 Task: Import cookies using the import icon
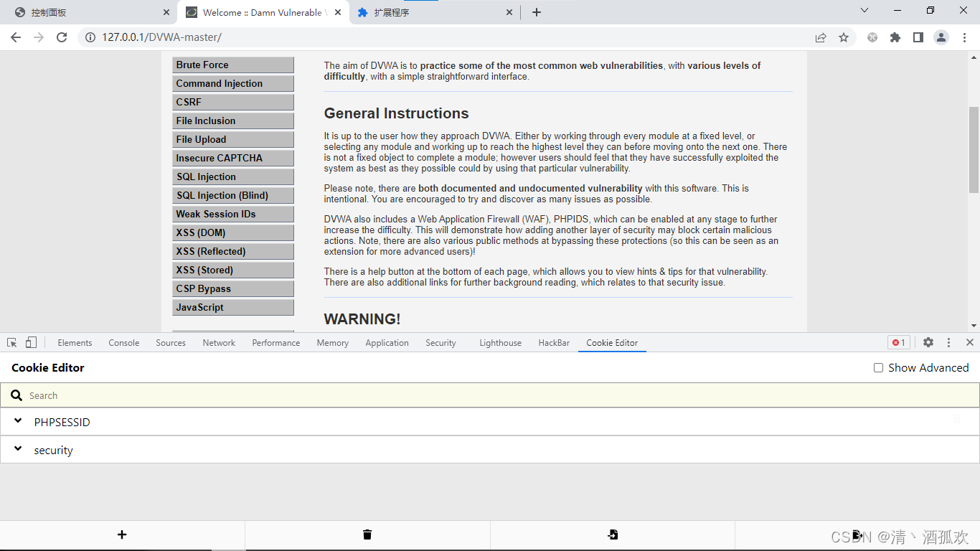click(x=613, y=534)
